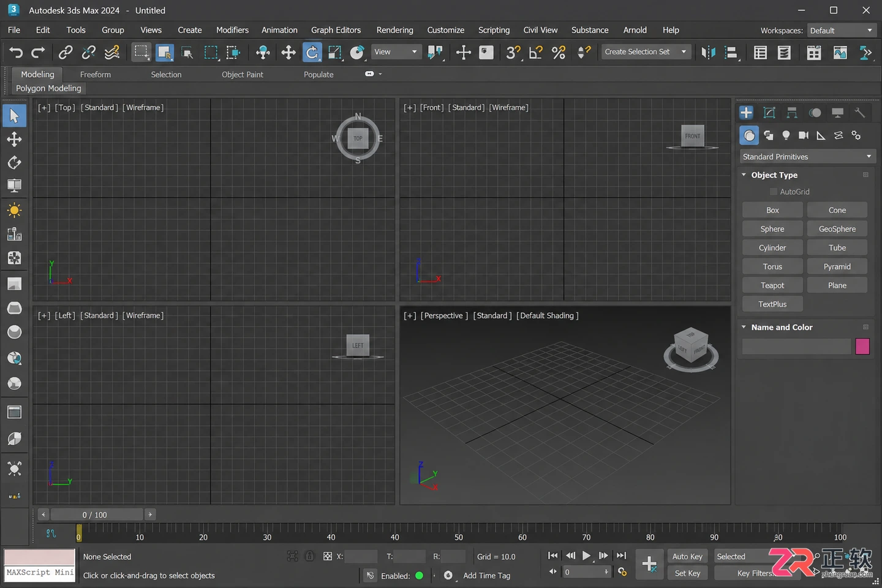
Task: Toggle the Angle Snap button
Action: coord(536,53)
